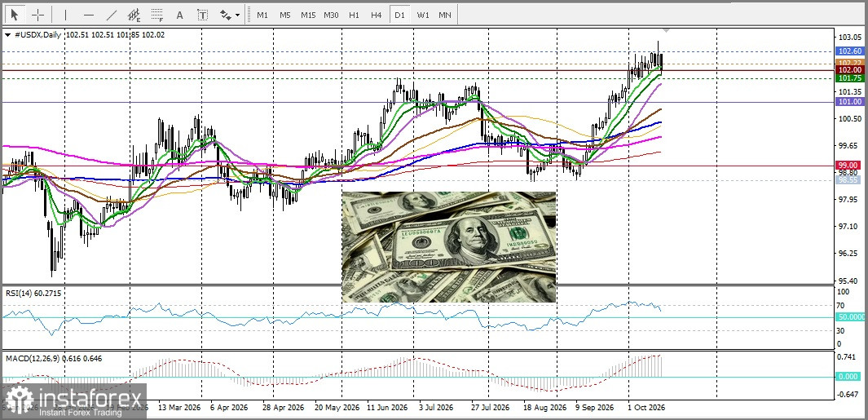Select the text 'A' tool
The width and height of the screenshot is (868, 420).
(179, 15)
